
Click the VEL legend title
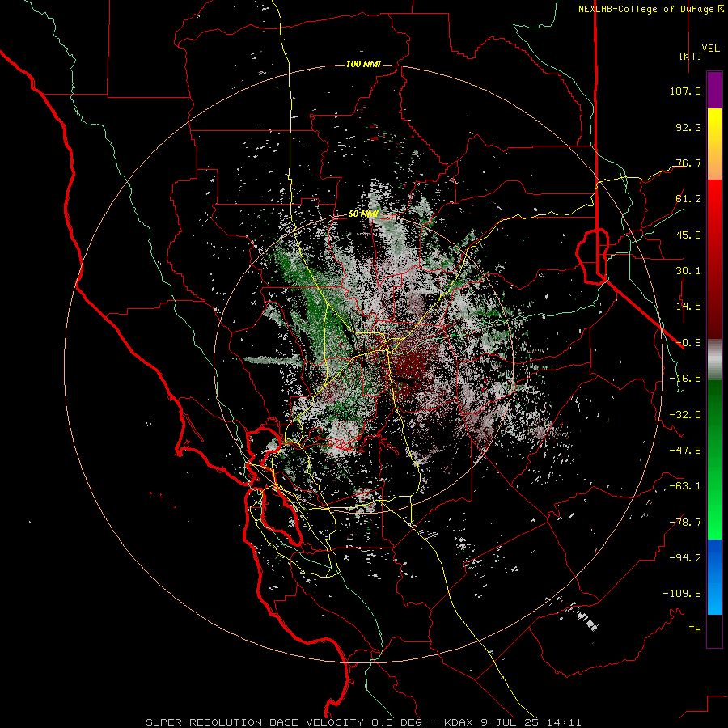click(710, 49)
